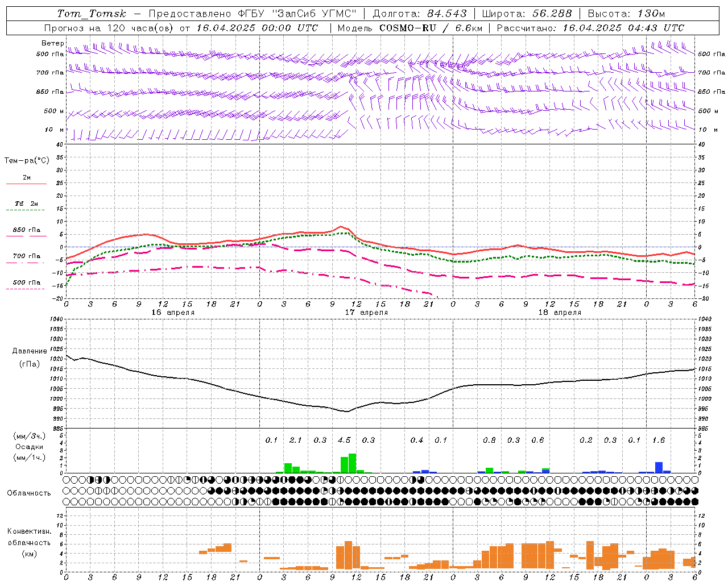This screenshot has height=582, width=728.
Task: Click the dashed line sample under the Td 2м legend entry
Action: [25, 210]
